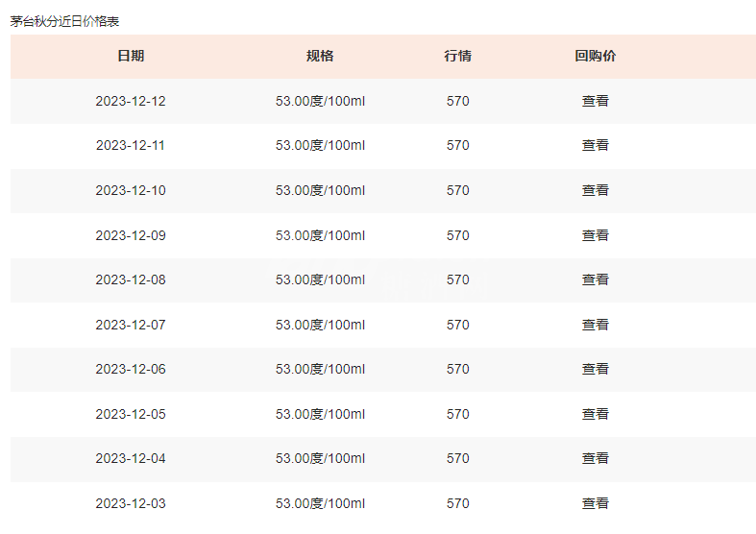Viewport: 756px width, 534px height.
Task: Select 53.00度/100ml spec in 2023-12-06 row
Action: [x=320, y=369]
